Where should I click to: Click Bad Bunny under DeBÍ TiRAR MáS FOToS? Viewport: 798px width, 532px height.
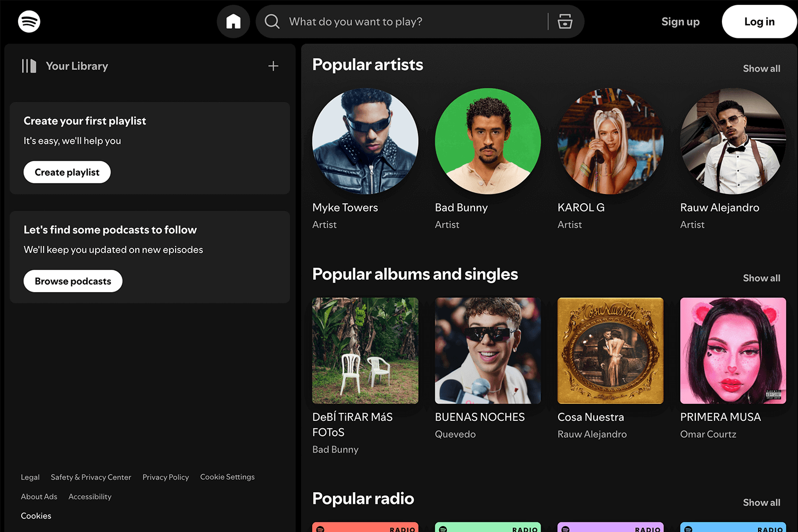coord(335,450)
